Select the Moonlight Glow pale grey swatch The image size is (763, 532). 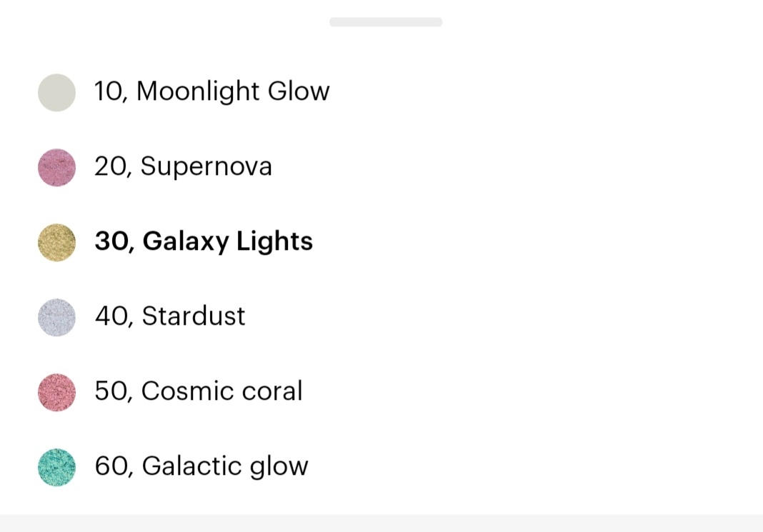[57, 92]
